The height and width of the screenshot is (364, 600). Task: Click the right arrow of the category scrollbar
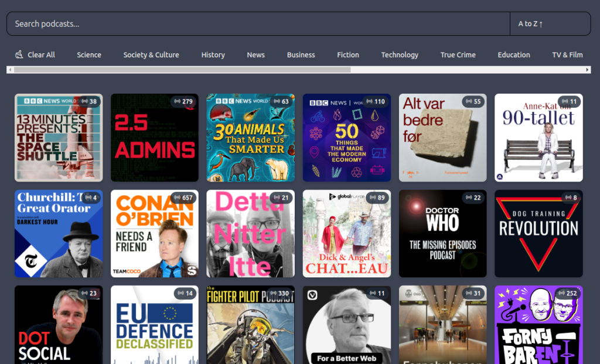coord(588,70)
